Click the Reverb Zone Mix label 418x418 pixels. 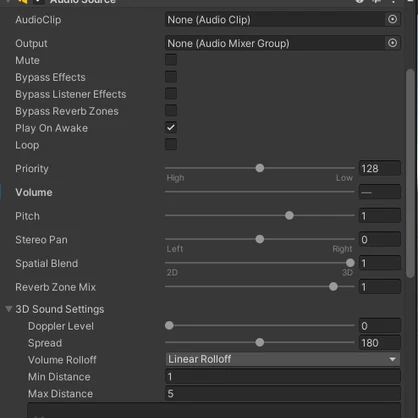tap(56, 287)
